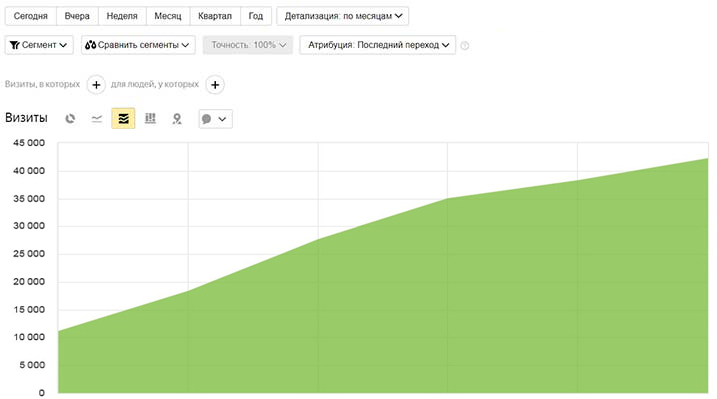Expand Детализация: по месяцам dropdown
Image resolution: width=717 pixels, height=399 pixels.
click(x=342, y=16)
